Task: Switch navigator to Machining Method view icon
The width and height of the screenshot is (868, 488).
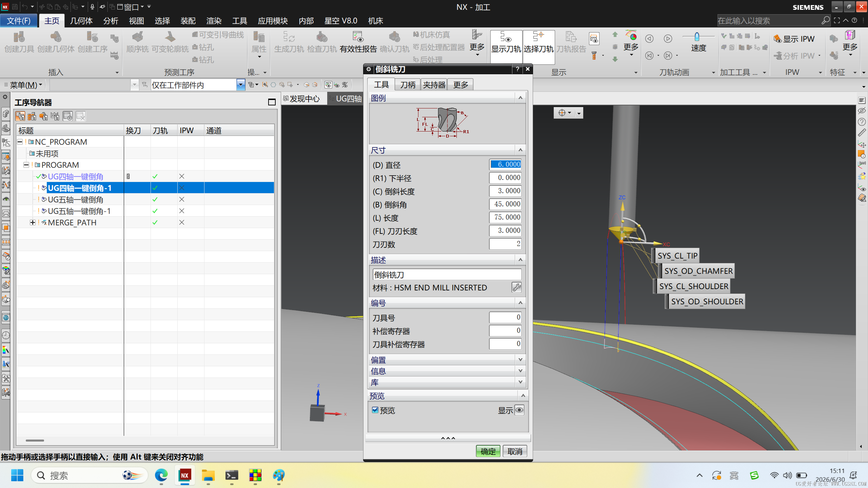Action: click(55, 117)
